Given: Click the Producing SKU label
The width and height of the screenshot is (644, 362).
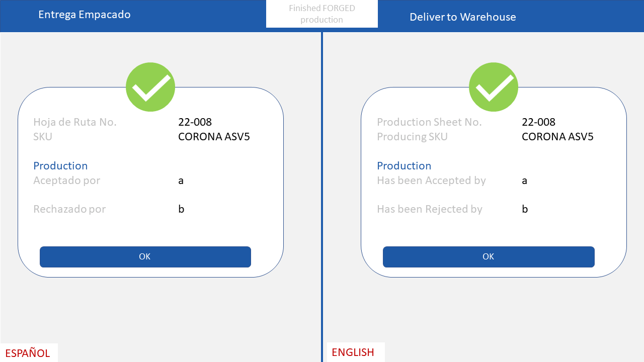Looking at the screenshot, I should click(412, 137).
